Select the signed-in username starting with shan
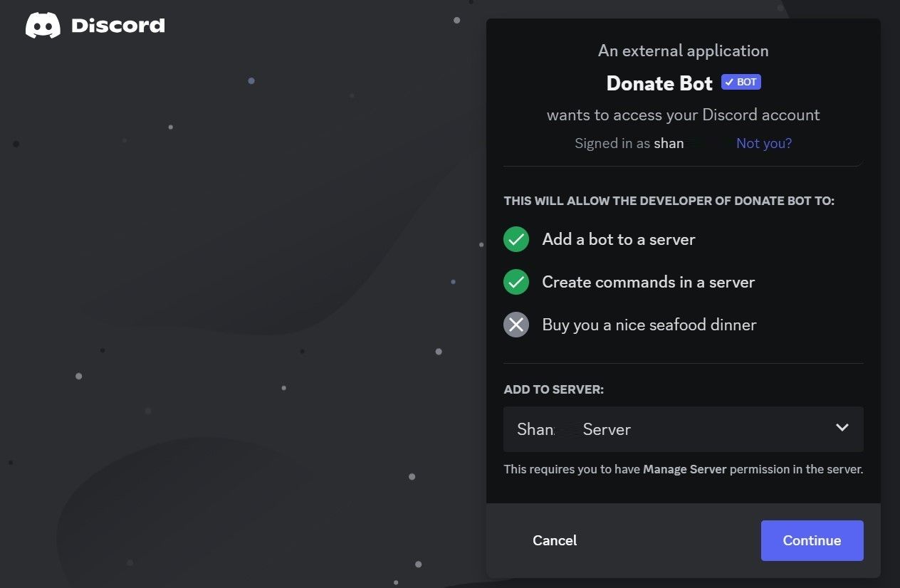Screen dimensions: 900x588 coord(669,144)
